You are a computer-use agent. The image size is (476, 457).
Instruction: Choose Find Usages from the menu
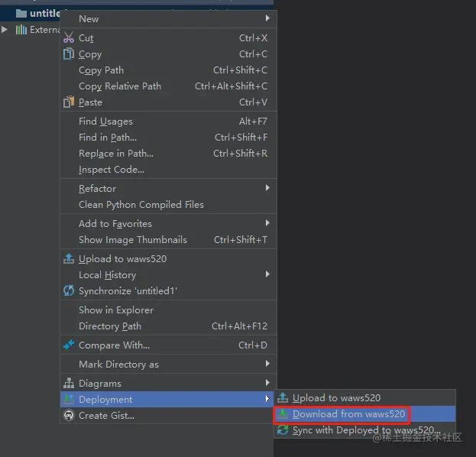[x=169, y=122]
